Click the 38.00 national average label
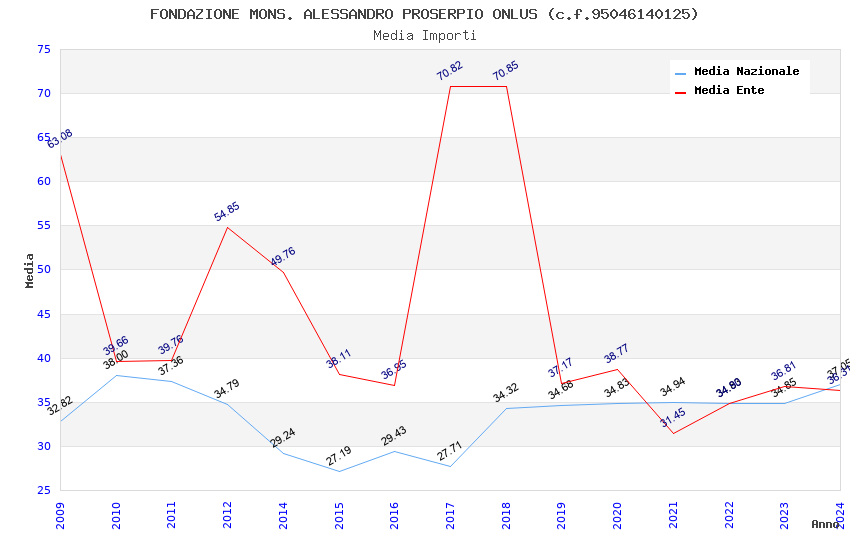This screenshot has height=550, width=850. (115, 359)
